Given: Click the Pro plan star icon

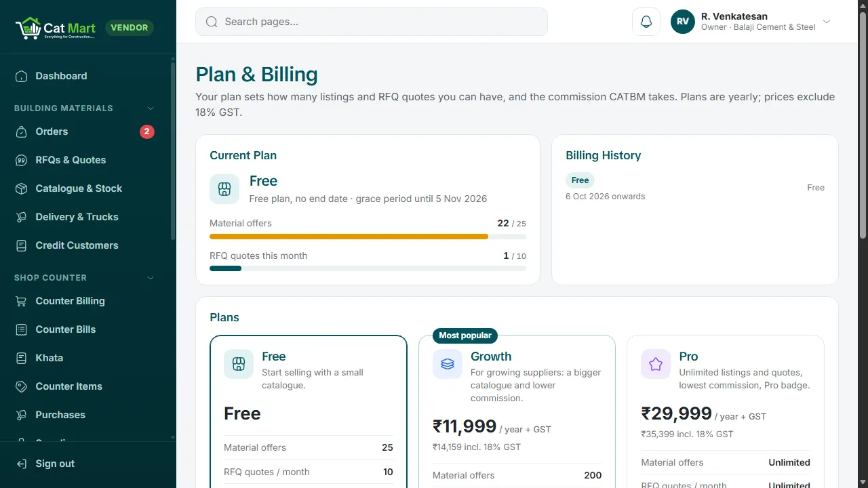Looking at the screenshot, I should pyautogui.click(x=656, y=364).
